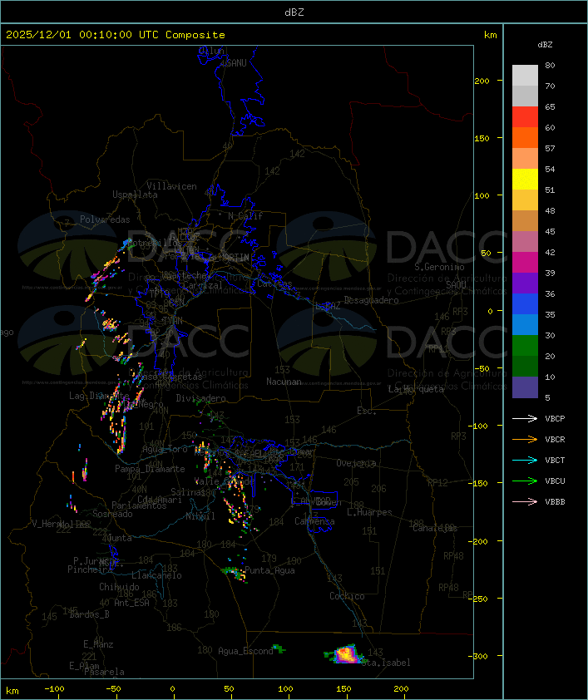Click the word Composite in header
This screenshot has width=588, height=700.
pos(195,35)
